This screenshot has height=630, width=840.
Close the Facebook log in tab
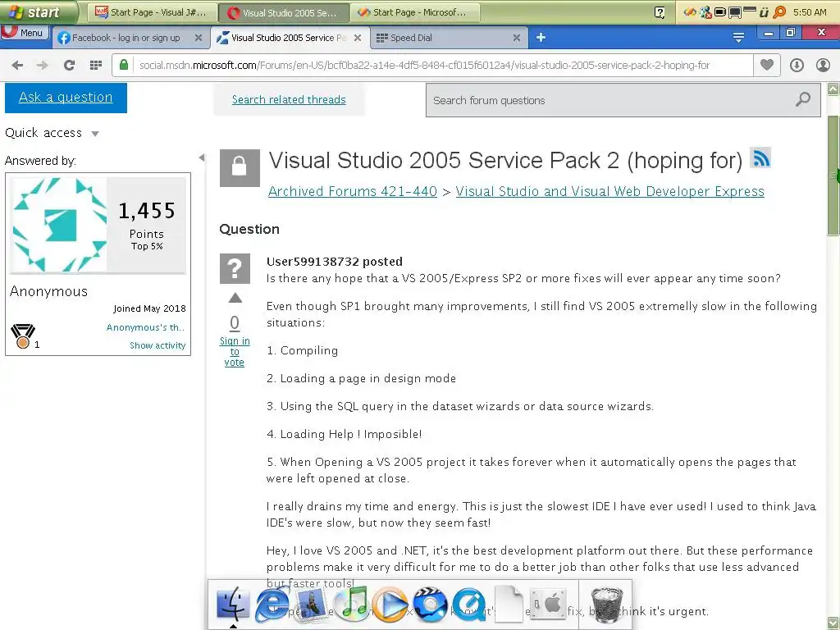coord(199,38)
